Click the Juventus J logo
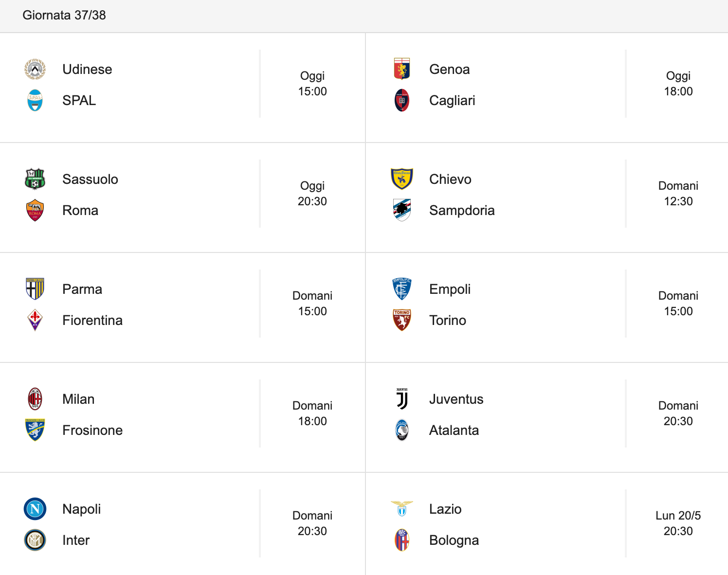The height and width of the screenshot is (575, 728). point(402,399)
